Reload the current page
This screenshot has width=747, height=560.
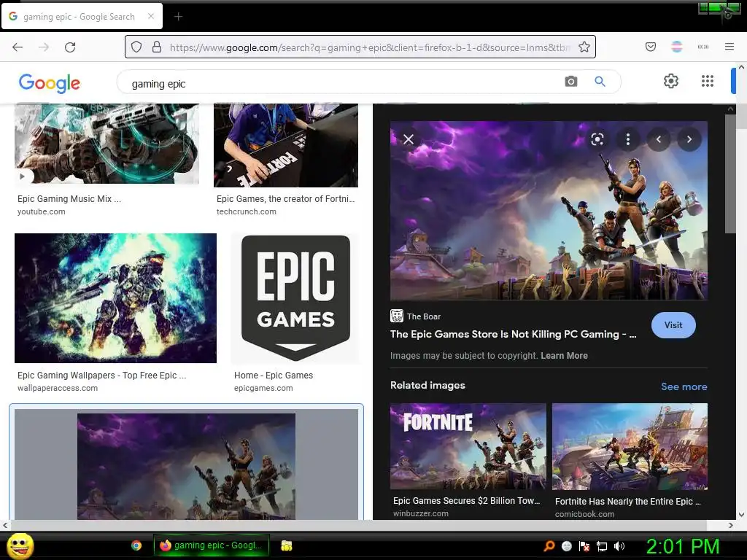(x=70, y=47)
